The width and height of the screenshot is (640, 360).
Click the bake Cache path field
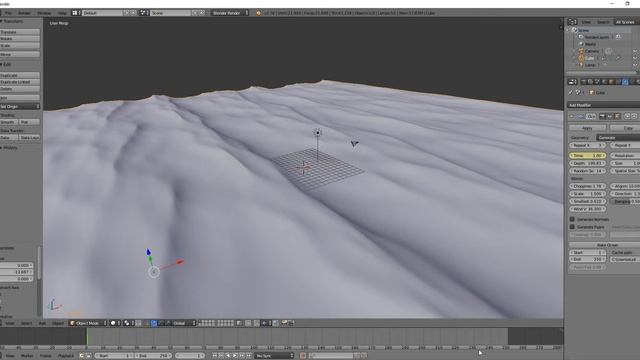[625, 260]
